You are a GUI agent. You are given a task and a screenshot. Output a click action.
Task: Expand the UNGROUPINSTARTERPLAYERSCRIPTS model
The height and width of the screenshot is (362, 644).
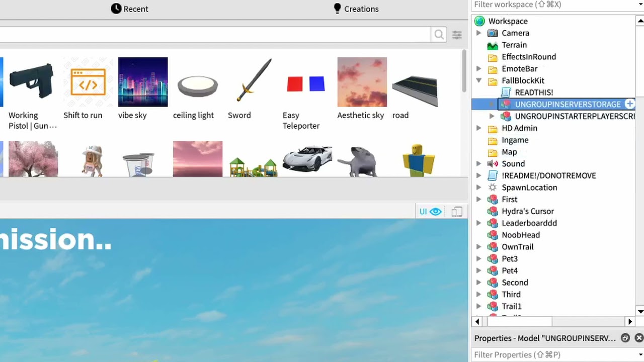tap(492, 116)
